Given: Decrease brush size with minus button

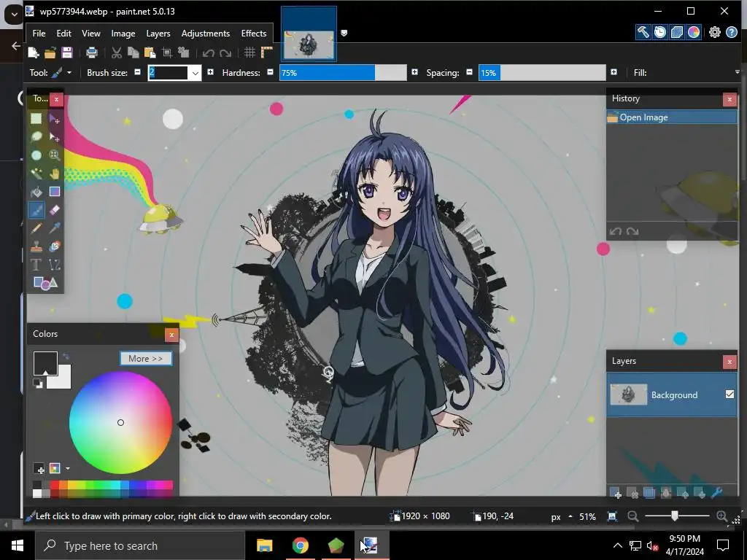Looking at the screenshot, I should pyautogui.click(x=138, y=72).
